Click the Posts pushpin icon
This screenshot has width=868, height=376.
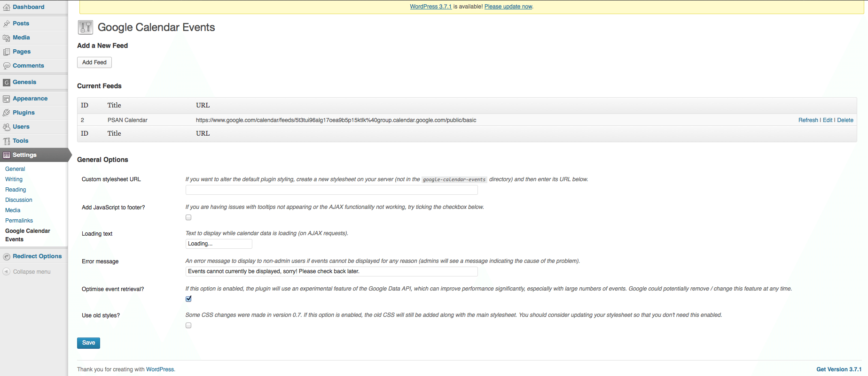7,23
